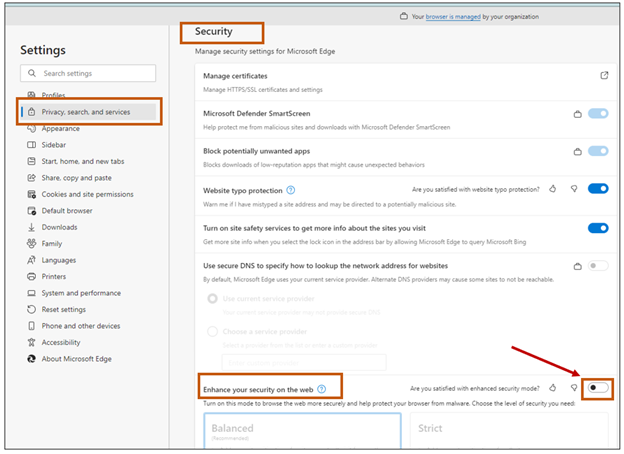The width and height of the screenshot is (624, 454).
Task: Enable Enhance your security on the web
Action: 598,388
